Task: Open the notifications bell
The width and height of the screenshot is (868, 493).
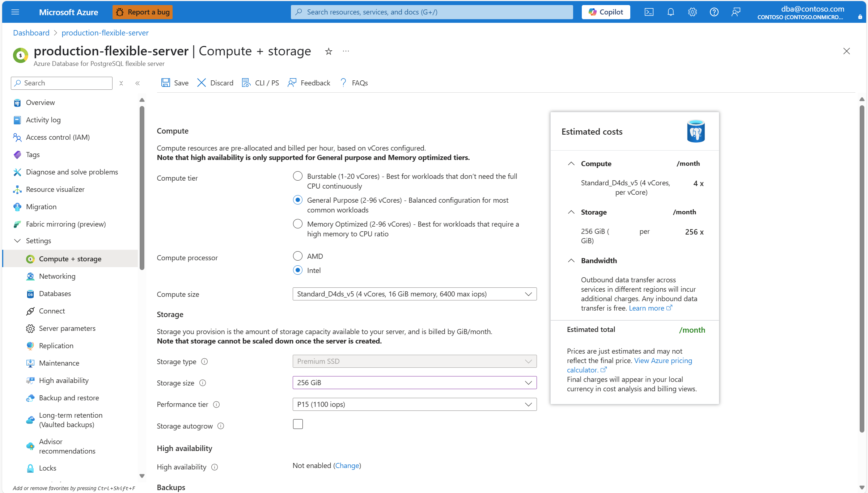Action: pos(670,12)
